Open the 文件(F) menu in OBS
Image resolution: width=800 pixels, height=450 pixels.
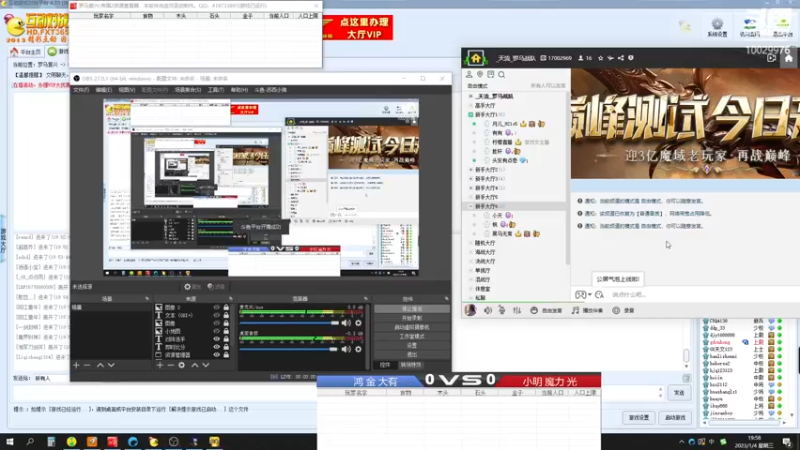click(81, 90)
